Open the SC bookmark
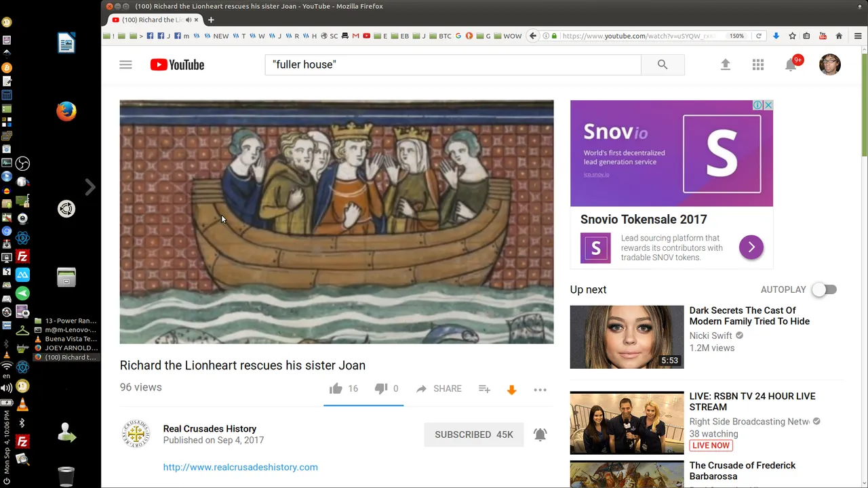The image size is (868, 488). (330, 36)
